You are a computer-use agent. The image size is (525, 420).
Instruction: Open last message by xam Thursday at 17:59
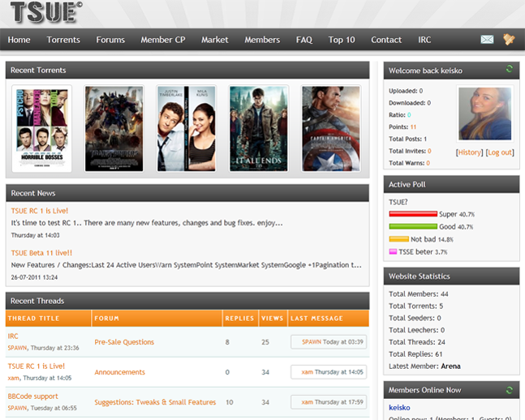(329, 402)
